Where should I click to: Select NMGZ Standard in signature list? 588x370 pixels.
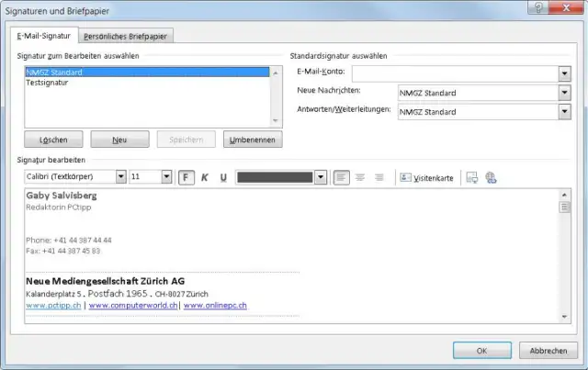coord(147,72)
